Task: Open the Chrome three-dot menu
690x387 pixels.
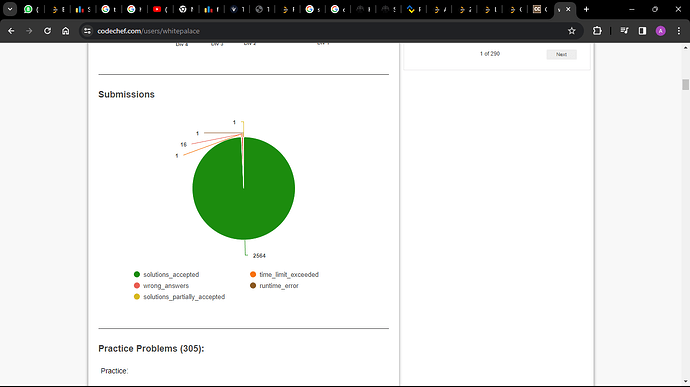Action: click(679, 31)
